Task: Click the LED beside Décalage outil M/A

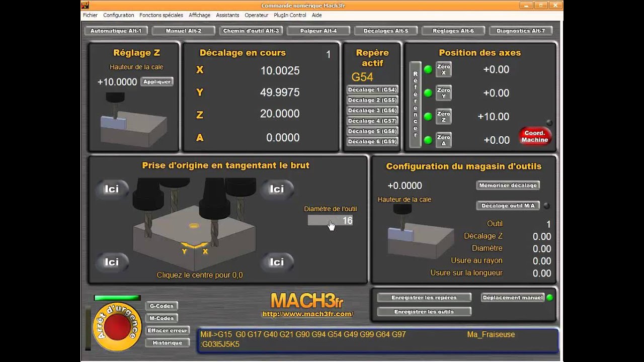Action: [x=547, y=206]
